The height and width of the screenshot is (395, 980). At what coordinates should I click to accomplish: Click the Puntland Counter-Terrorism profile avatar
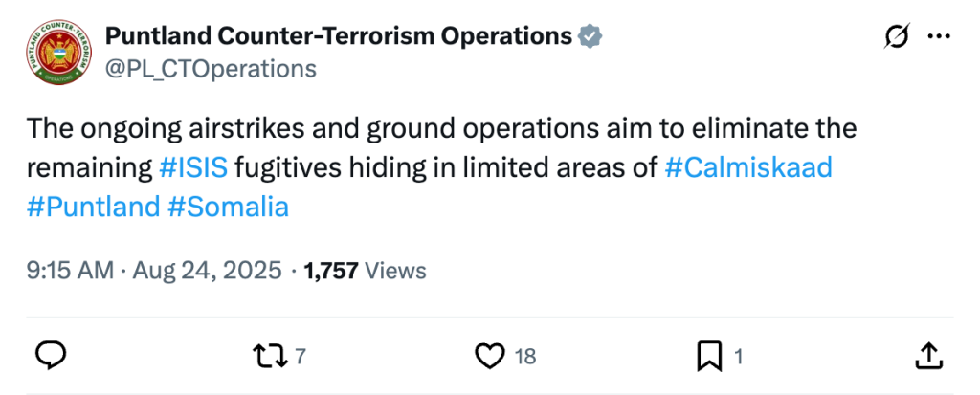[56, 54]
